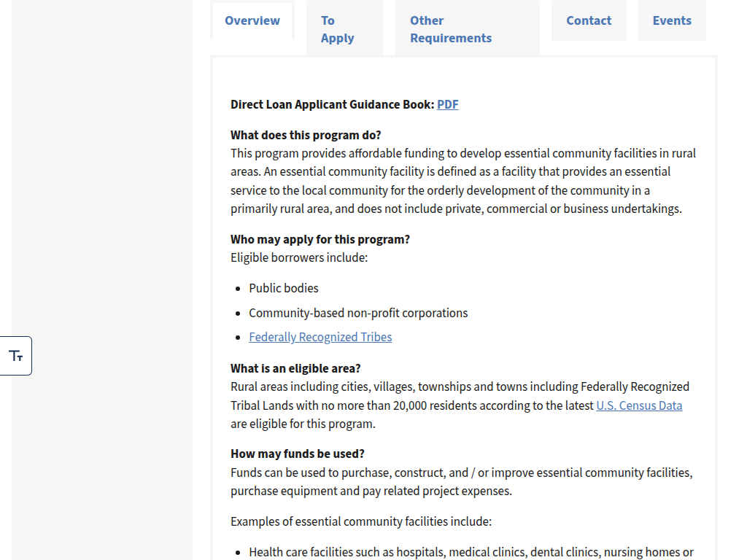
Task: Click the Direct Loan Applicant Guidance Book label
Action: tap(333, 105)
